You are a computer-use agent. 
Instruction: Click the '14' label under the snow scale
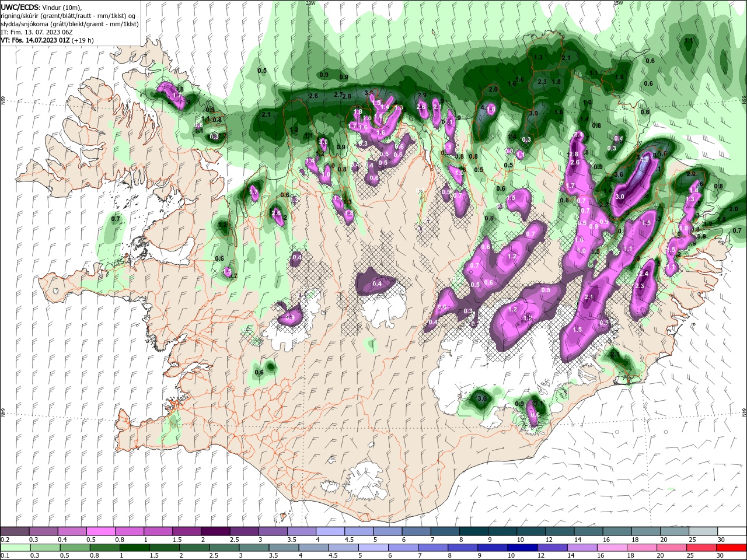pos(578,540)
